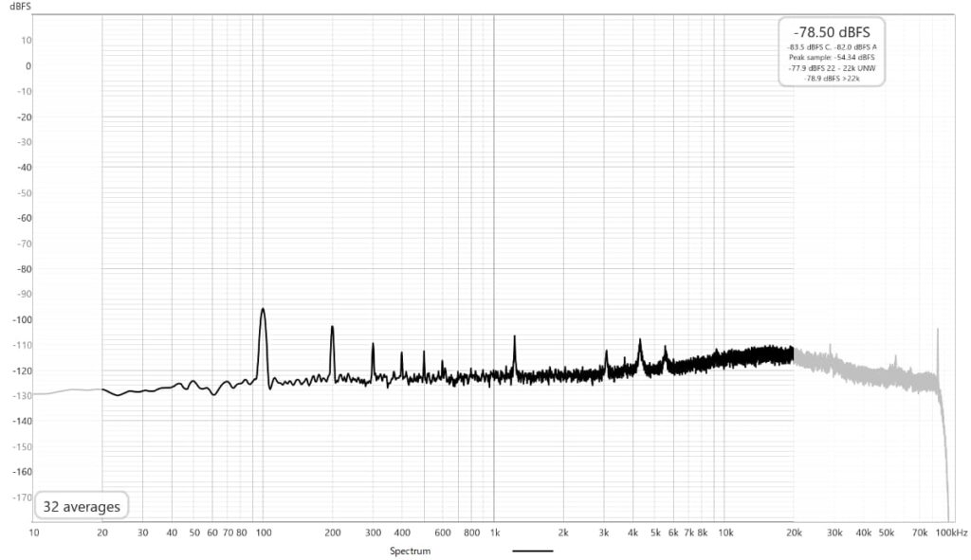The width and height of the screenshot is (971, 560).
Task: Click the -100 label on level axis
Action: click(21, 319)
